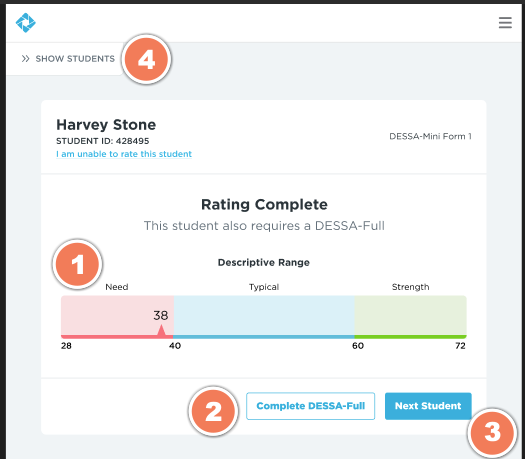Click the green Strength range segment
Viewport: 525px width, 459px height.
[410, 317]
